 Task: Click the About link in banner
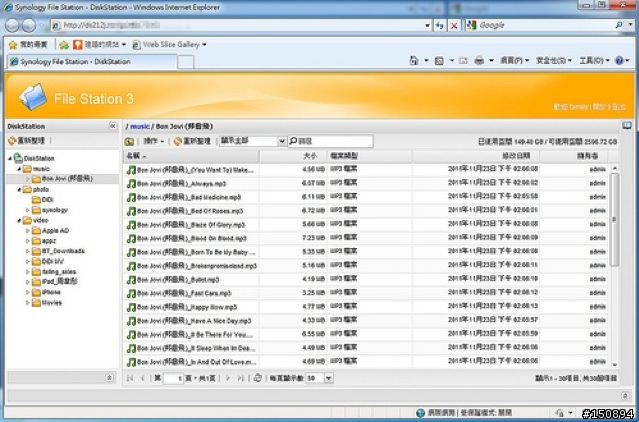599,107
